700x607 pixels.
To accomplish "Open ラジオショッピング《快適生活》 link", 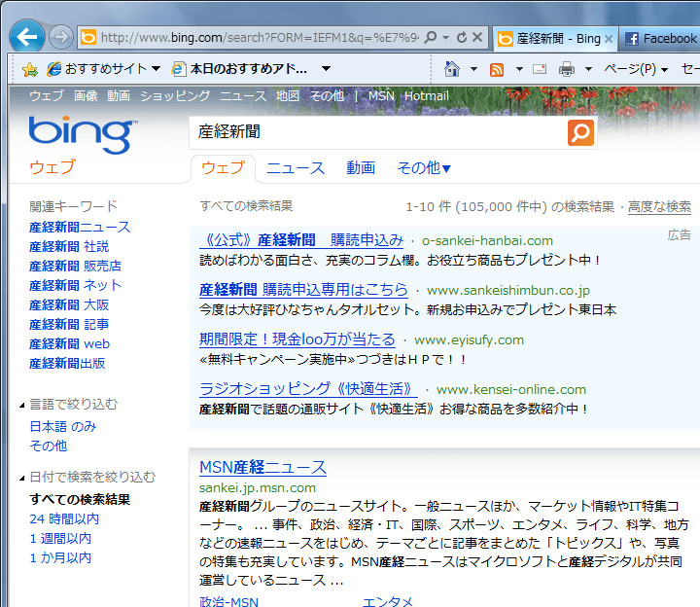I will (x=308, y=389).
